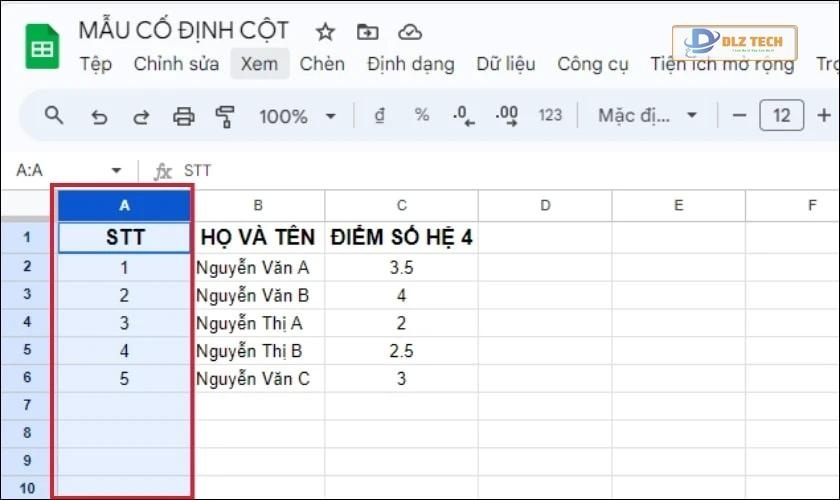Click the undo arrow
Screen dimensions: 840x500
(x=99, y=116)
